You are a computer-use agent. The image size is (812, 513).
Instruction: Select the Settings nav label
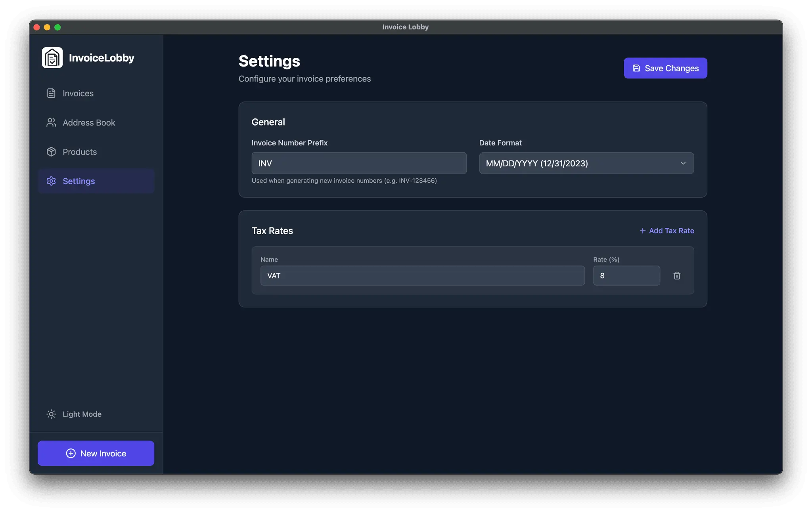[x=79, y=181]
